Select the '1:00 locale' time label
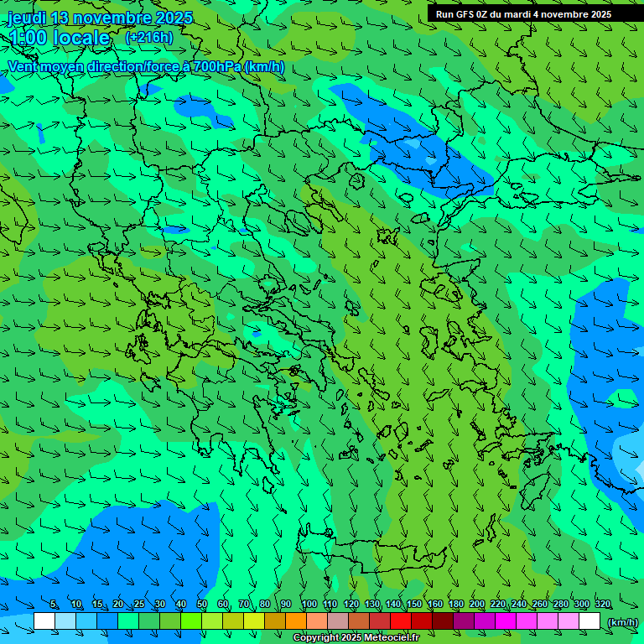This screenshot has height=644, width=644. [x=60, y=38]
